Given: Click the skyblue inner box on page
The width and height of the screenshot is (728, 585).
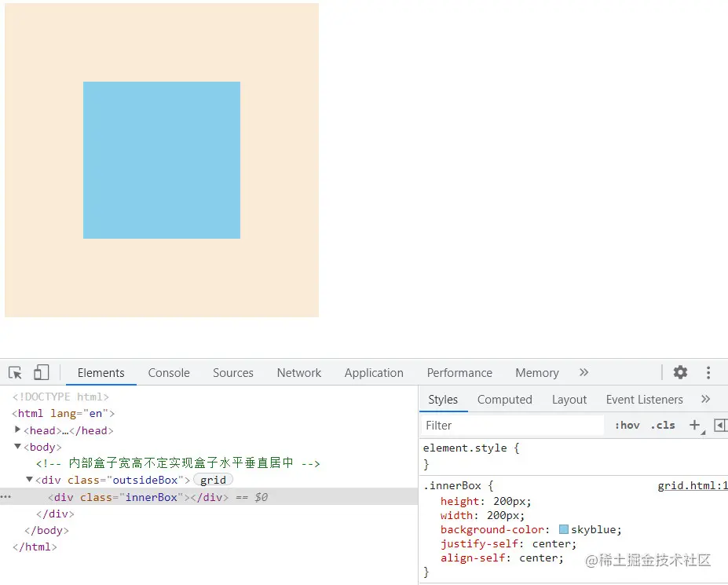Looking at the screenshot, I should (x=162, y=160).
